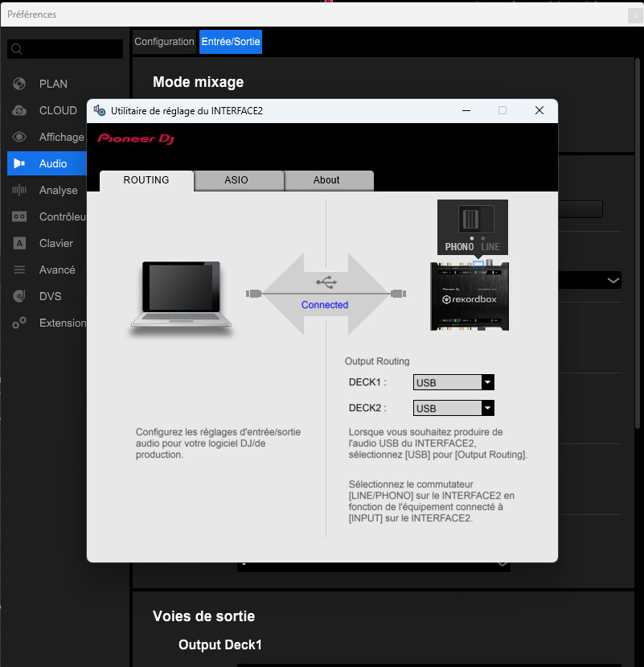Click the Affichage eye icon

pyautogui.click(x=19, y=137)
